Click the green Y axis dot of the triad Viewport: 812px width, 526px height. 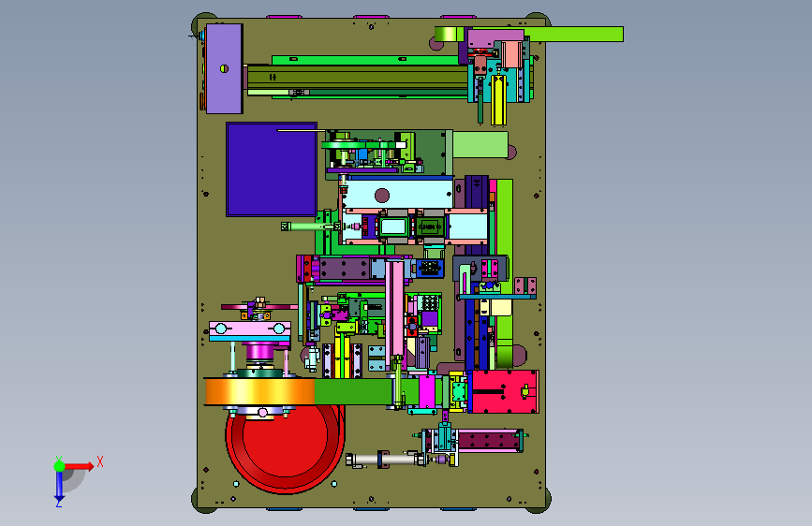[59, 466]
